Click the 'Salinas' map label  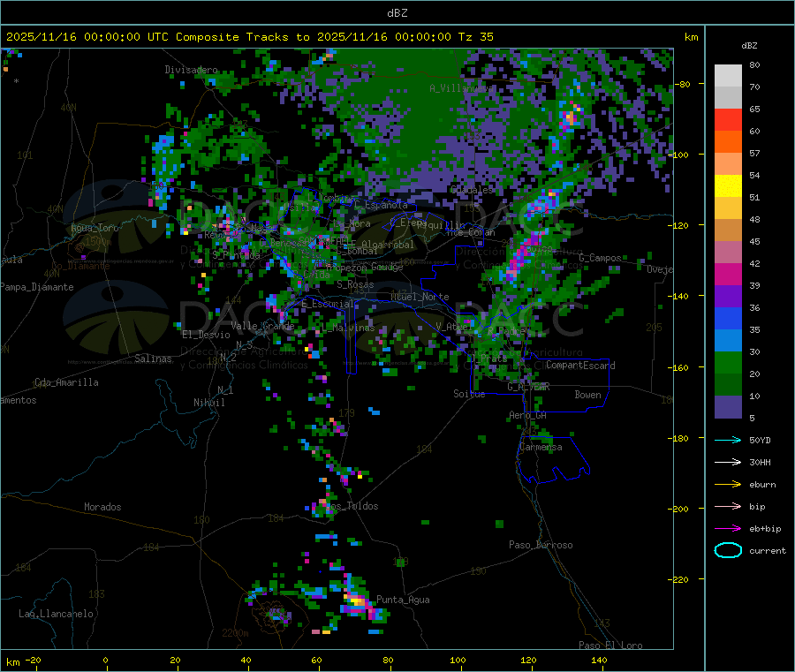[153, 359]
